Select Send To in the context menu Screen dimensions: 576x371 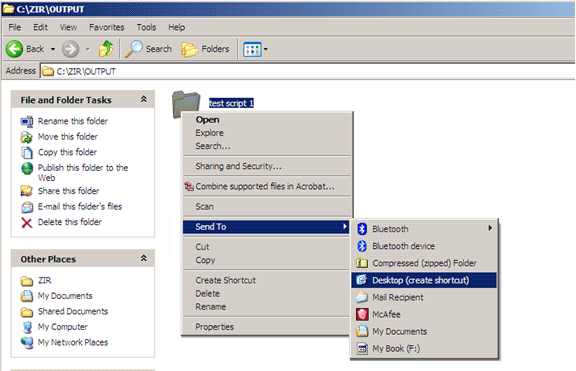tap(266, 227)
